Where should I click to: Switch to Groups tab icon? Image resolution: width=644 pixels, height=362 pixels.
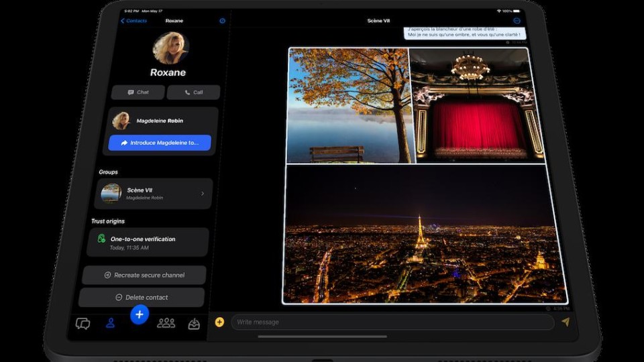coord(166,323)
